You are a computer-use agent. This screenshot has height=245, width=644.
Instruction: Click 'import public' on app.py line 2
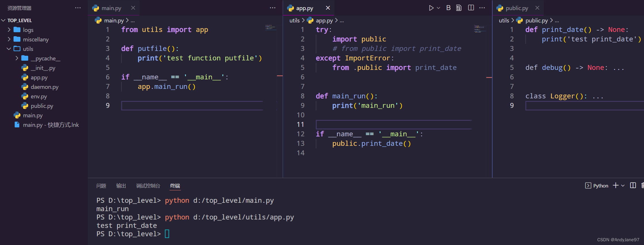[x=359, y=39]
